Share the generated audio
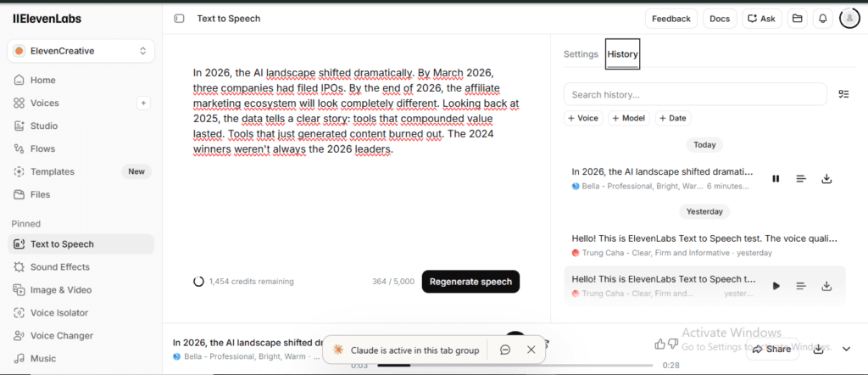The height and width of the screenshot is (375, 868). click(x=773, y=349)
